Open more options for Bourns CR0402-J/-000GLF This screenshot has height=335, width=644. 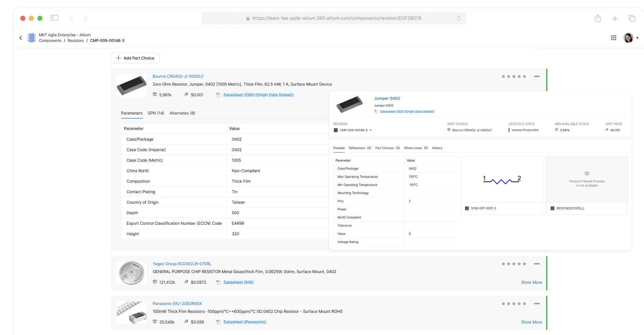point(537,76)
